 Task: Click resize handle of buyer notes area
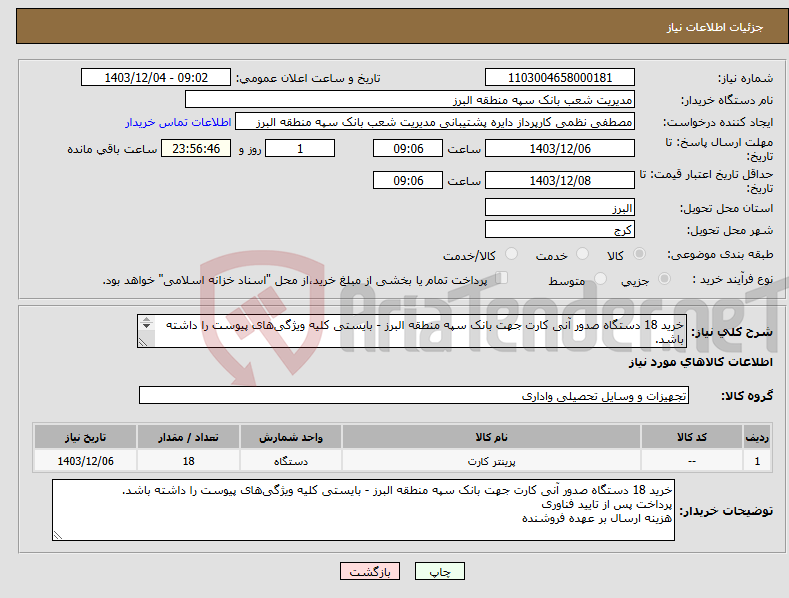[x=57, y=536]
